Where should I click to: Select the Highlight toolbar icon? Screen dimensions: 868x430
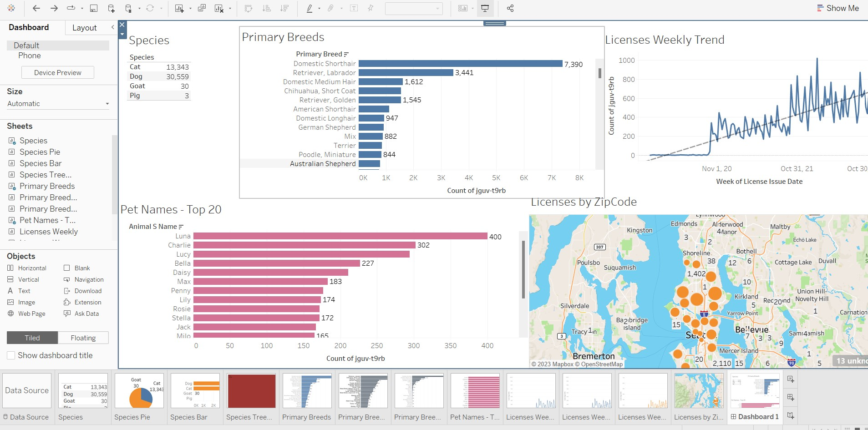pos(310,8)
